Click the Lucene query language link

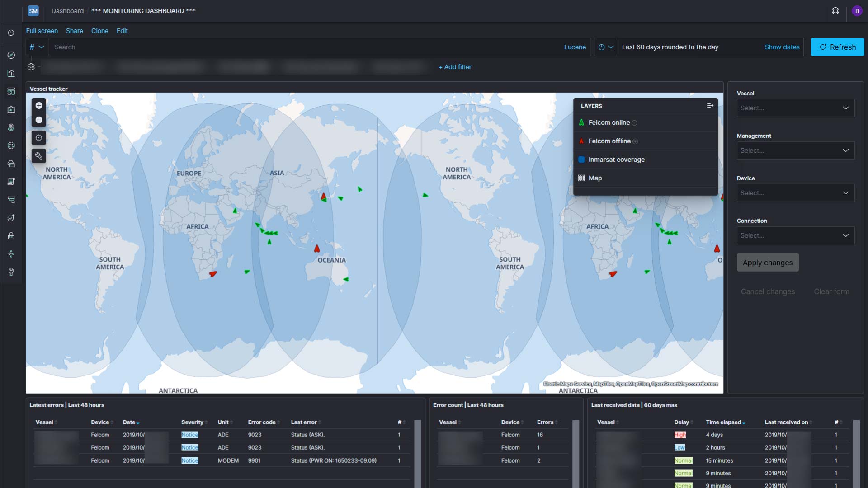(575, 47)
